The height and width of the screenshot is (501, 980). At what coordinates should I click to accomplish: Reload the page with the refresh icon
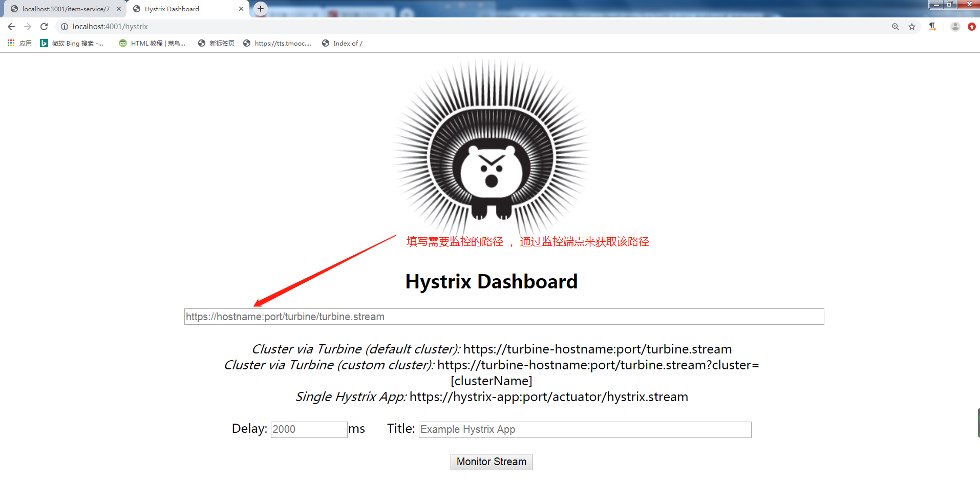click(44, 27)
